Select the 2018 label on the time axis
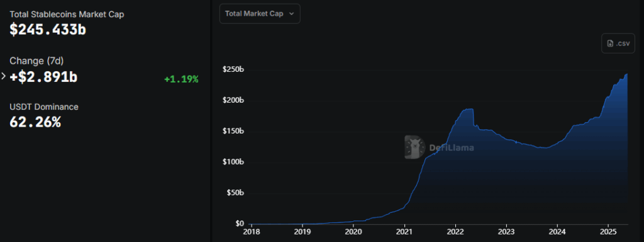Screen dimensions: 644x242 point(252,232)
